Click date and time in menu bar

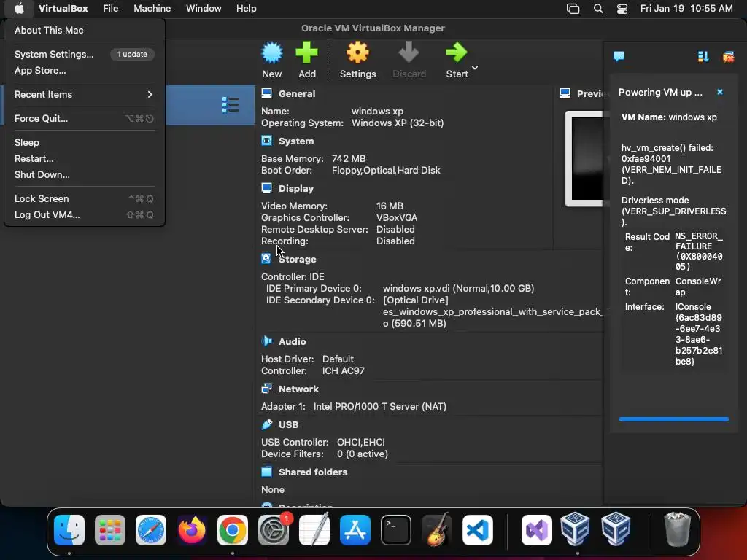[x=686, y=8]
